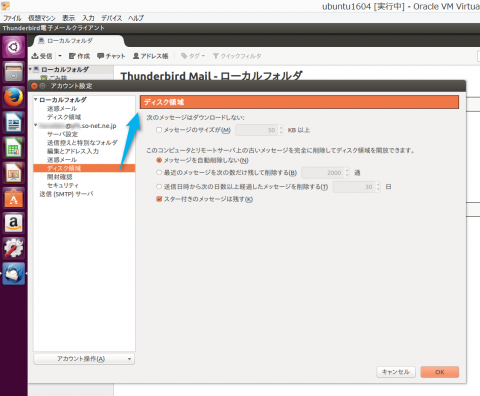The image size is (480, 396).
Task: Open the アカウント操作 dropdown
Action: (x=84, y=359)
